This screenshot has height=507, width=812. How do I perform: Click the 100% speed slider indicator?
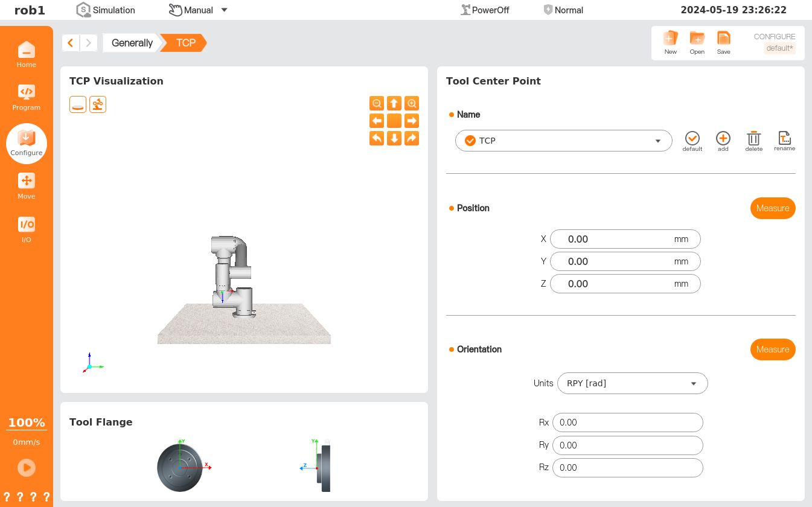click(27, 422)
